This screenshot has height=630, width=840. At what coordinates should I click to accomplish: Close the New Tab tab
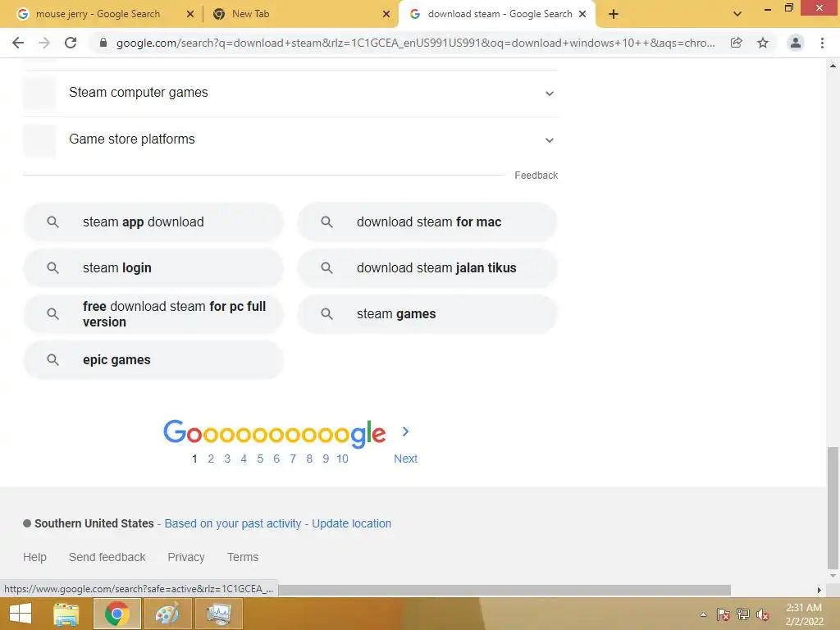386,14
